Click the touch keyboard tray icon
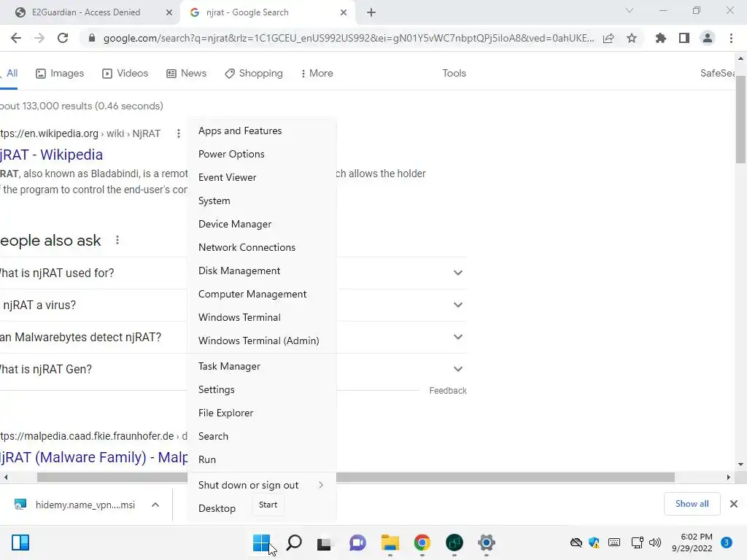This screenshot has width=747, height=560. pos(614,542)
